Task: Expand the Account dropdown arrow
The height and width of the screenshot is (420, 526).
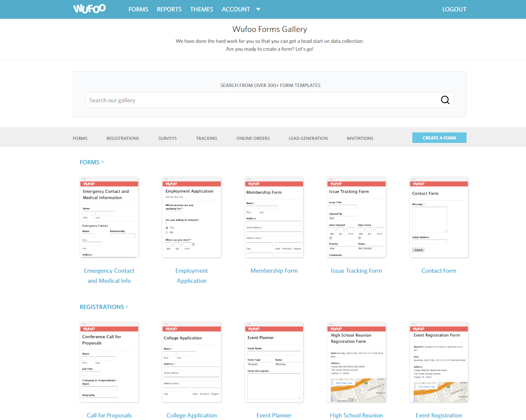Action: tap(258, 9)
